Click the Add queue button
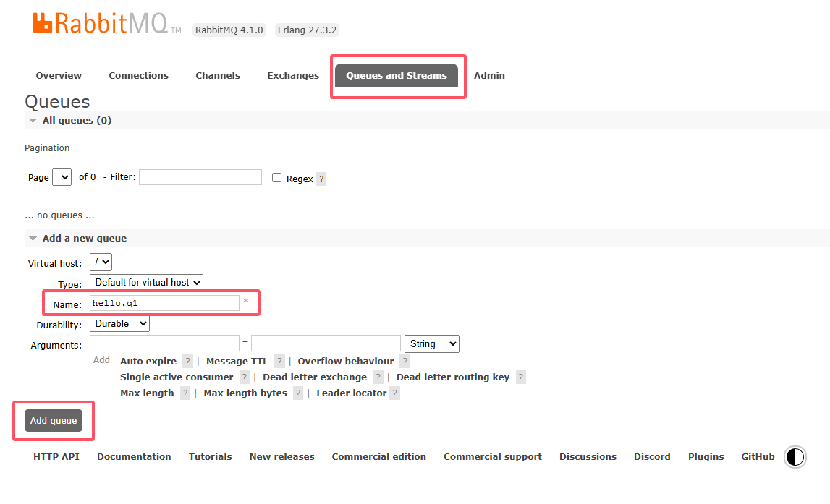This screenshot has height=504, width=830. 54,420
